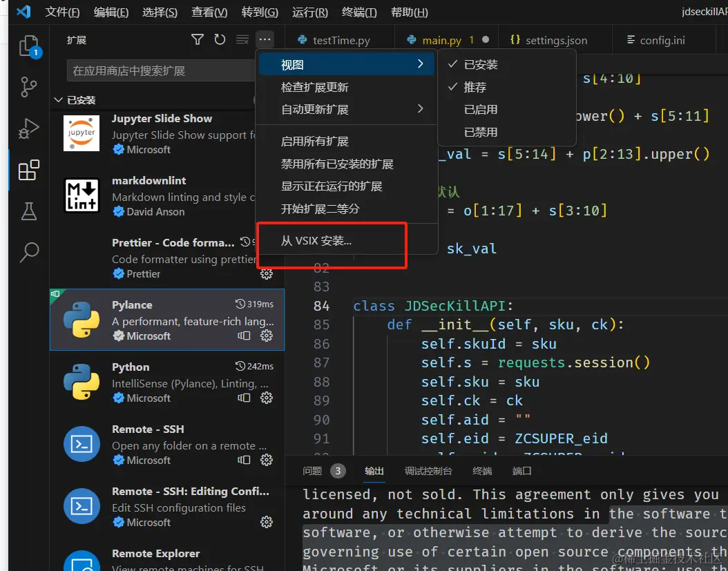The image size is (728, 571).
Task: Open the 输出 panel tab
Action: [x=374, y=471]
